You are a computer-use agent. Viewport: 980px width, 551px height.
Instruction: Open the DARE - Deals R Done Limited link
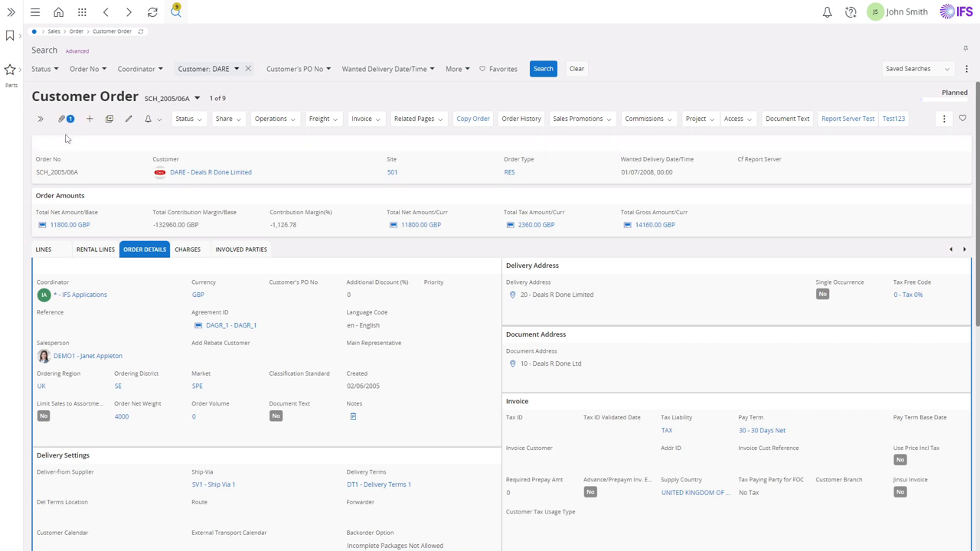(x=211, y=172)
